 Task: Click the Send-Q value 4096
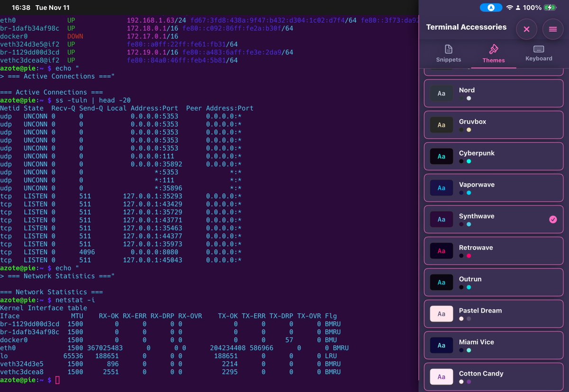click(x=87, y=252)
